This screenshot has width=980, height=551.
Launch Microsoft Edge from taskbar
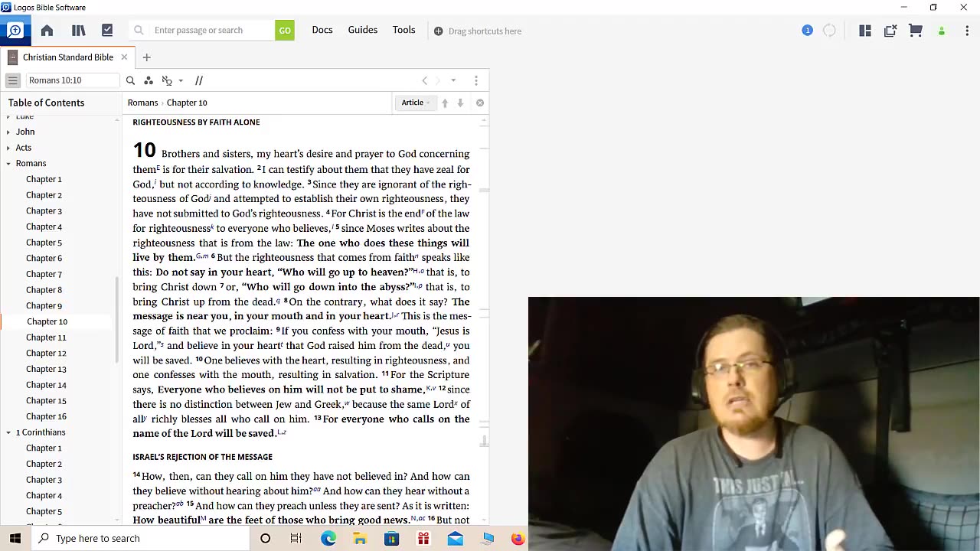point(328,538)
